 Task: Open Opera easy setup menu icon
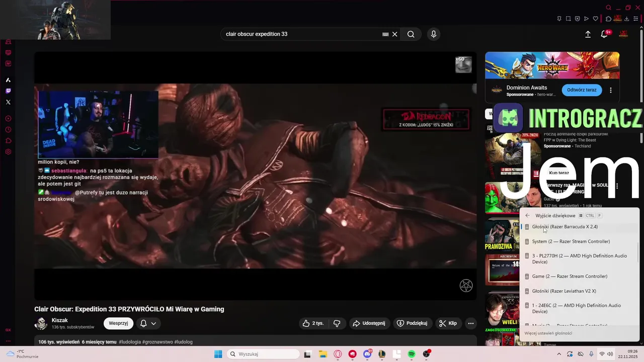[x=636, y=19]
